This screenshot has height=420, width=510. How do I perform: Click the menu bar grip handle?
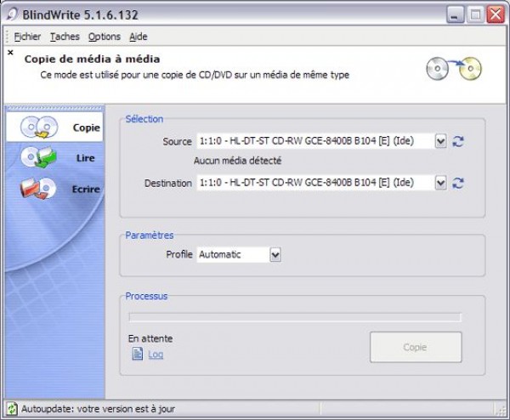point(7,37)
